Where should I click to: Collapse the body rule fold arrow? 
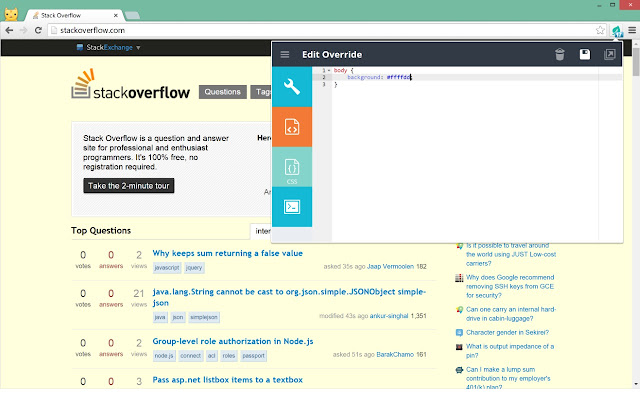pyautogui.click(x=329, y=70)
